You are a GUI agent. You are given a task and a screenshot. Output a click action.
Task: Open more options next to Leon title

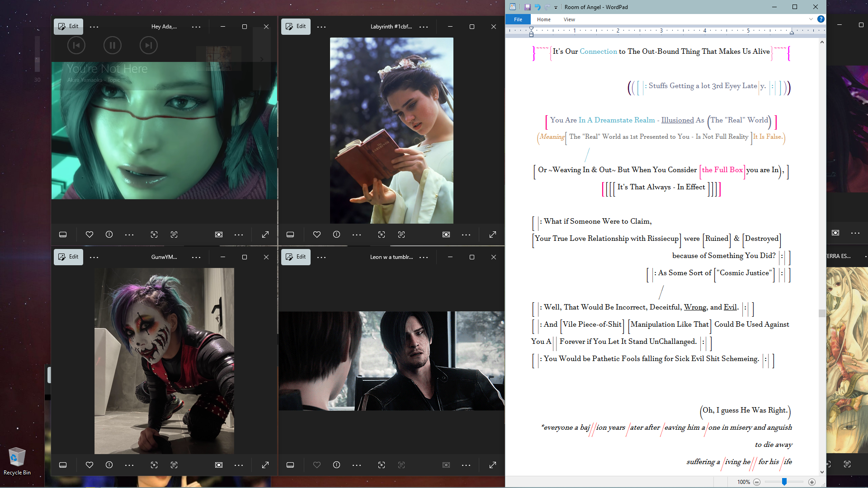pos(424,257)
